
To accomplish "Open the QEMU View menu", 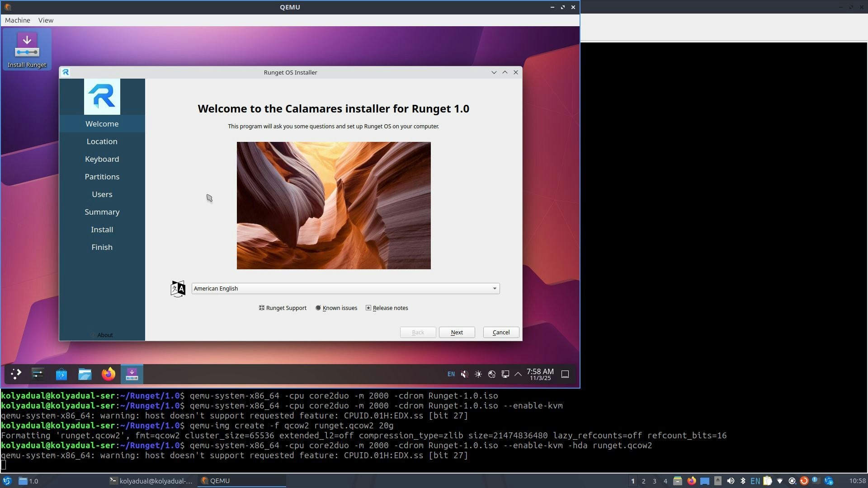I will tap(46, 20).
